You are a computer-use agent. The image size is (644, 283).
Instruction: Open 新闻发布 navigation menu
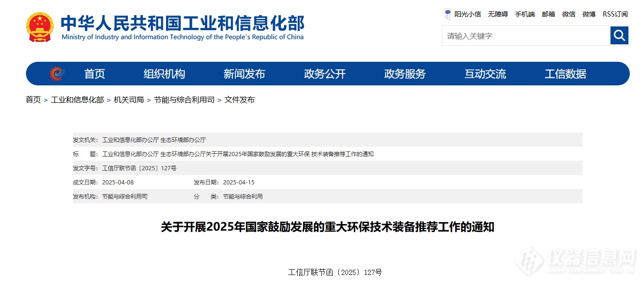click(244, 74)
